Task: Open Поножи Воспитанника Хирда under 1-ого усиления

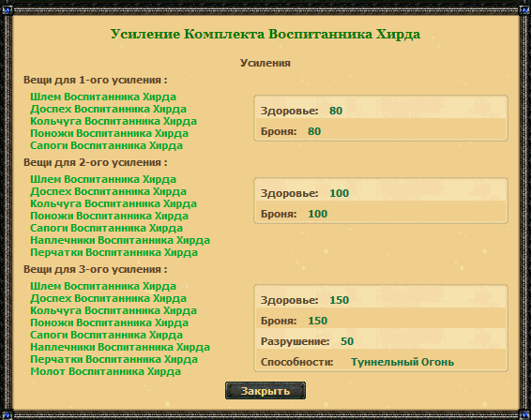Action: coord(109,133)
